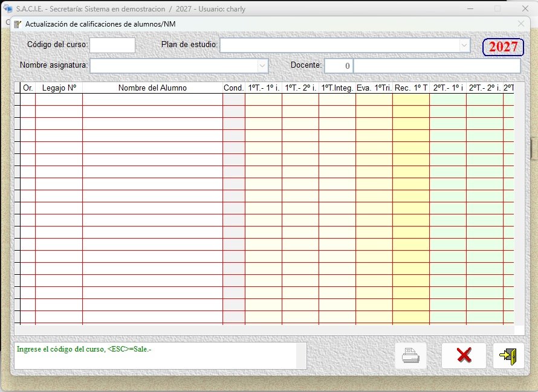The width and height of the screenshot is (538, 392).
Task: Expand the Nombre asignatura dropdown list
Action: click(x=262, y=66)
